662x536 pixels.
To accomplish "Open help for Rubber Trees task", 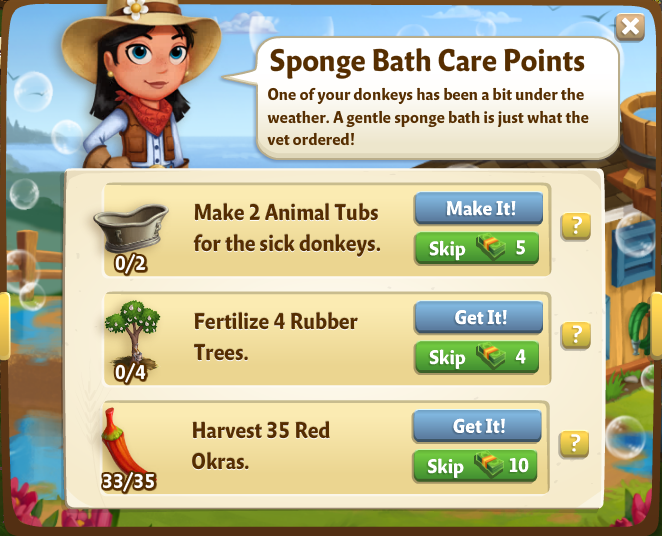I will coord(575,335).
